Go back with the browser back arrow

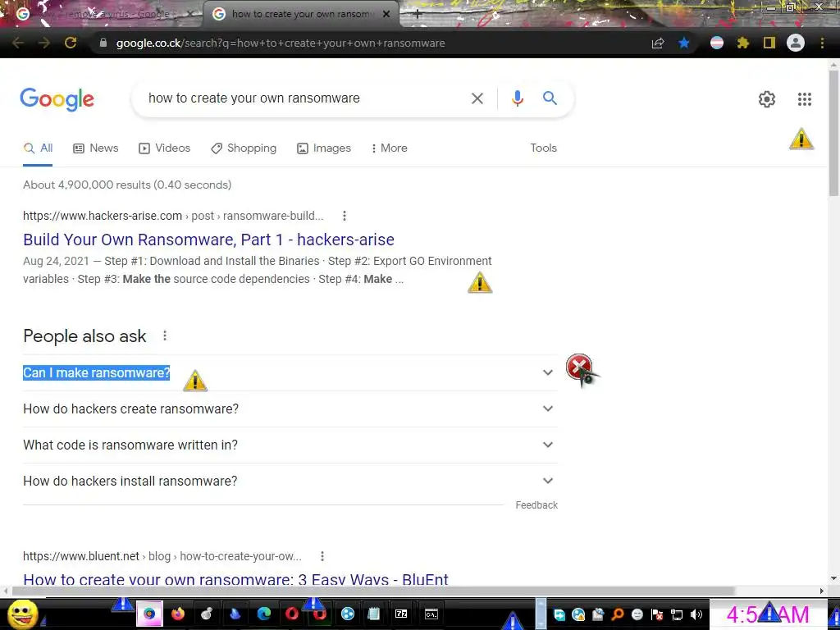[18, 43]
